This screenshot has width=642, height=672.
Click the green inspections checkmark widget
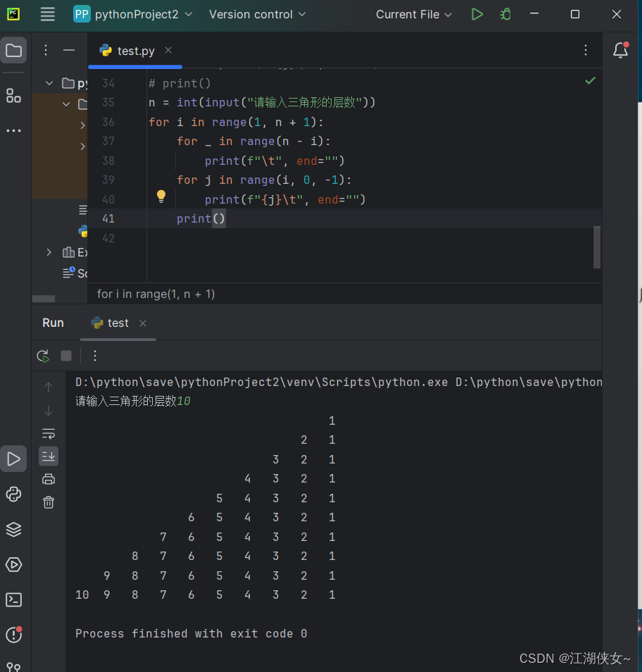pos(590,80)
